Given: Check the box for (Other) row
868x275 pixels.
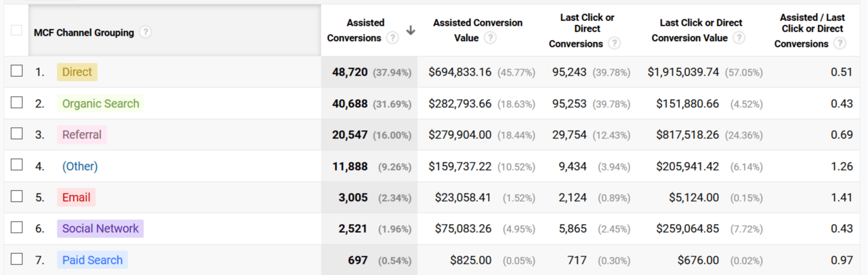Looking at the screenshot, I should coord(17,165).
